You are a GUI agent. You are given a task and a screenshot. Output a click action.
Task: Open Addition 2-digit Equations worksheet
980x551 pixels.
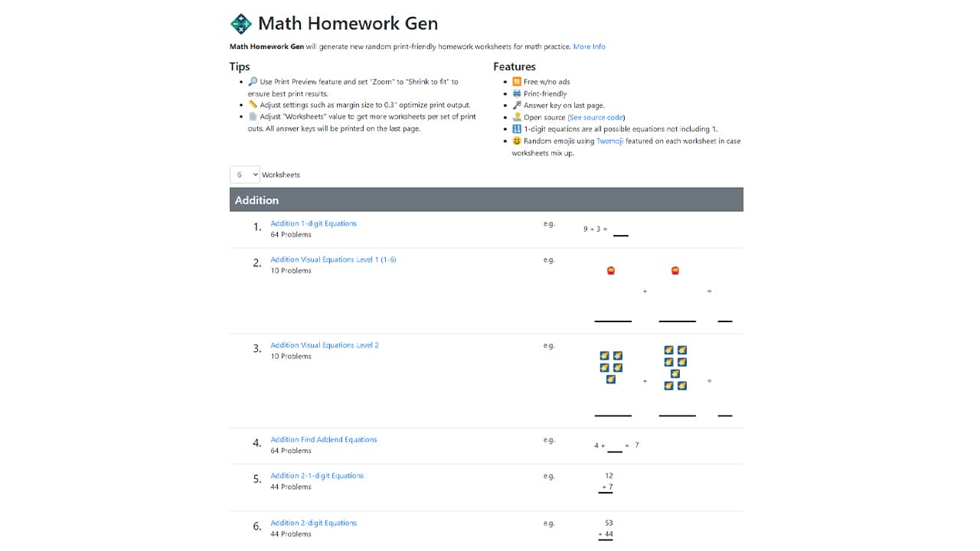pos(313,523)
